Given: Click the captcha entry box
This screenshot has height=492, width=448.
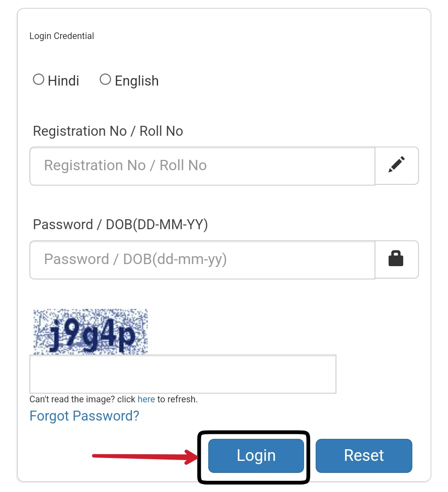Looking at the screenshot, I should tap(183, 374).
